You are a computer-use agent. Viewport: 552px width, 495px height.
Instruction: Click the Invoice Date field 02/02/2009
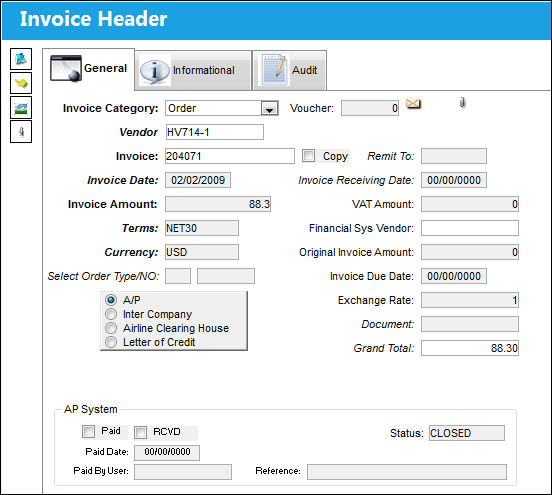[198, 180]
